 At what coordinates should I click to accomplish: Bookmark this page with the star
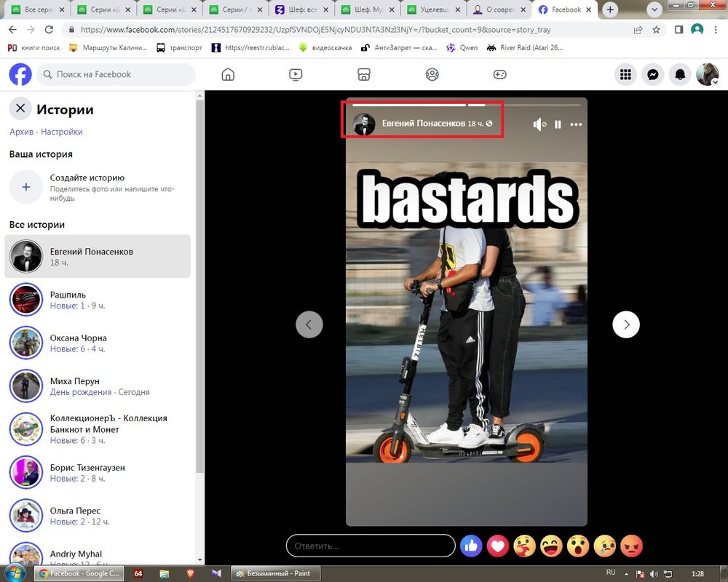click(x=656, y=30)
